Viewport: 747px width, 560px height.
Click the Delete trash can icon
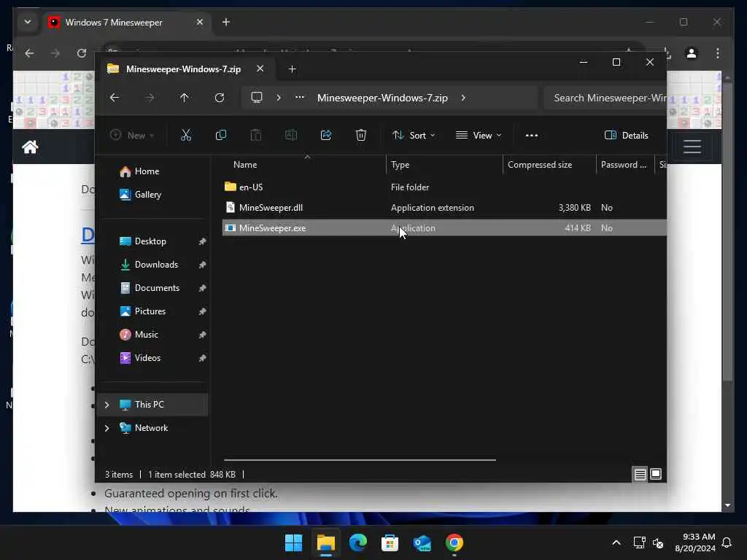361,135
